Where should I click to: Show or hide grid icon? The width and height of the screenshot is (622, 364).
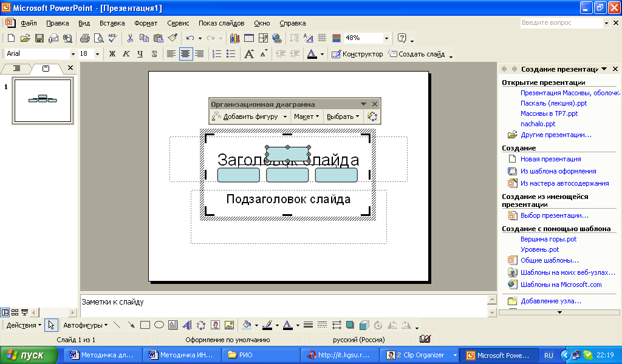click(x=322, y=38)
